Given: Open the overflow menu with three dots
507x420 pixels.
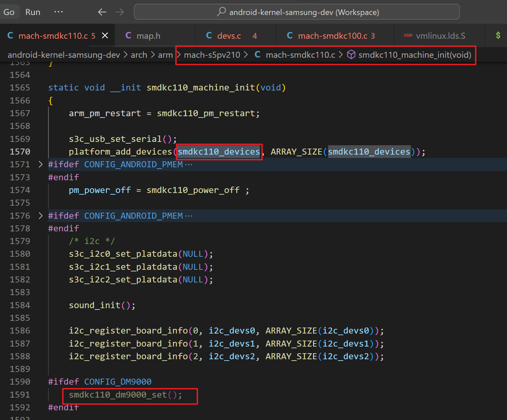Looking at the screenshot, I should 58,12.
